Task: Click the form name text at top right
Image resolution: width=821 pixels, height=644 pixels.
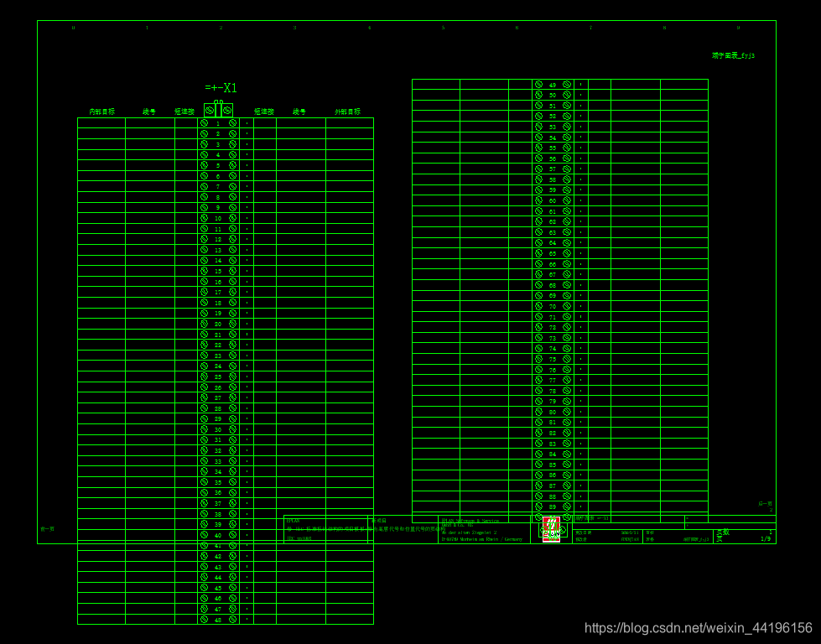Action: point(733,55)
